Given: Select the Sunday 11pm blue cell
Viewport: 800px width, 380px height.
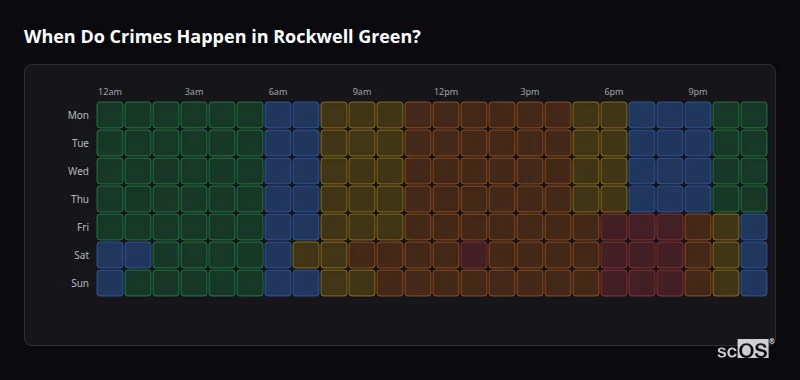Looking at the screenshot, I should [754, 283].
